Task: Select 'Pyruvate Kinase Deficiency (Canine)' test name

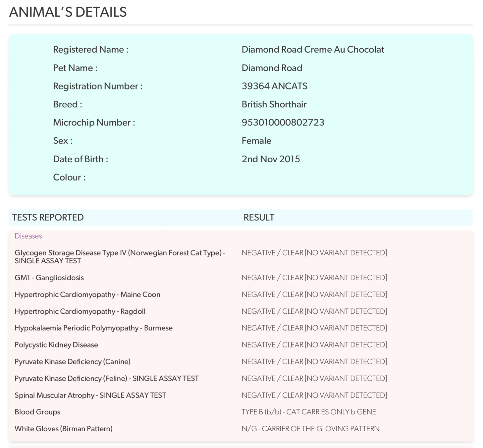Action: tap(73, 362)
